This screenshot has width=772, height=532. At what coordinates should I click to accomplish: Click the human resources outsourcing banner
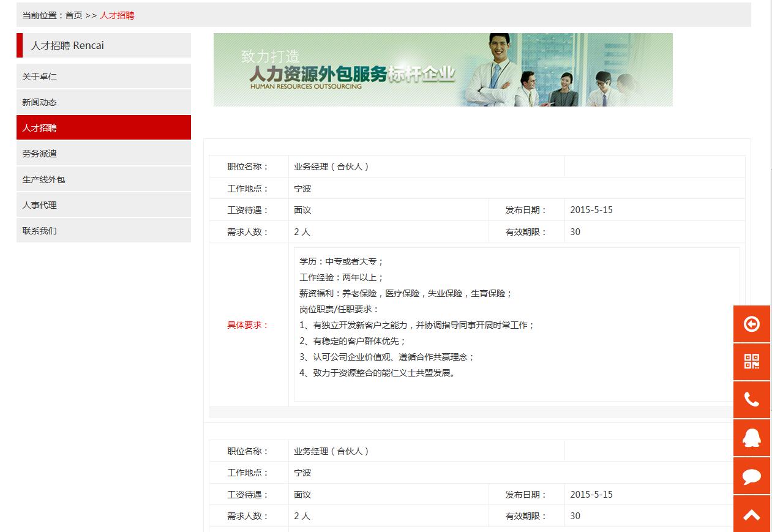[x=443, y=70]
